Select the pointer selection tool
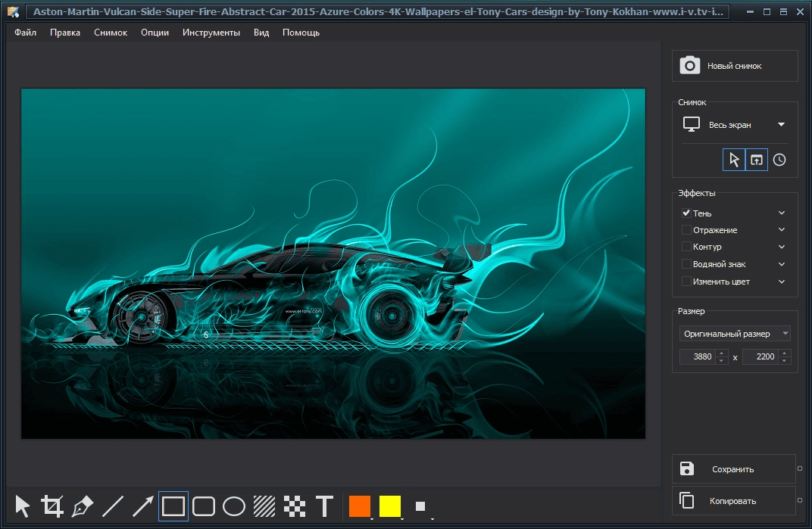Image resolution: width=812 pixels, height=529 pixels. coord(22,506)
